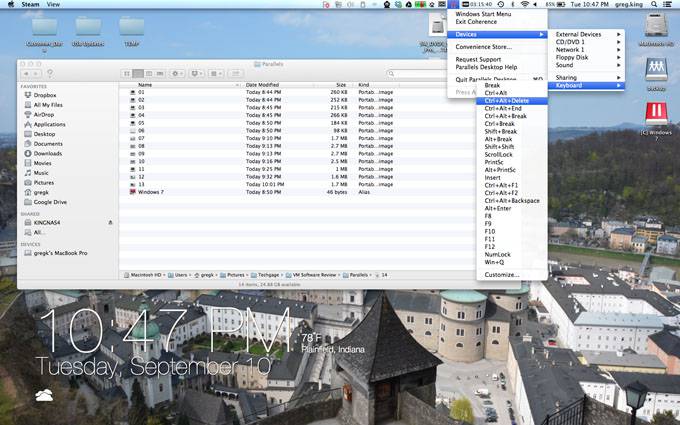The width and height of the screenshot is (680, 425).
Task: Open the Finder Action gear menu
Action: 177,74
